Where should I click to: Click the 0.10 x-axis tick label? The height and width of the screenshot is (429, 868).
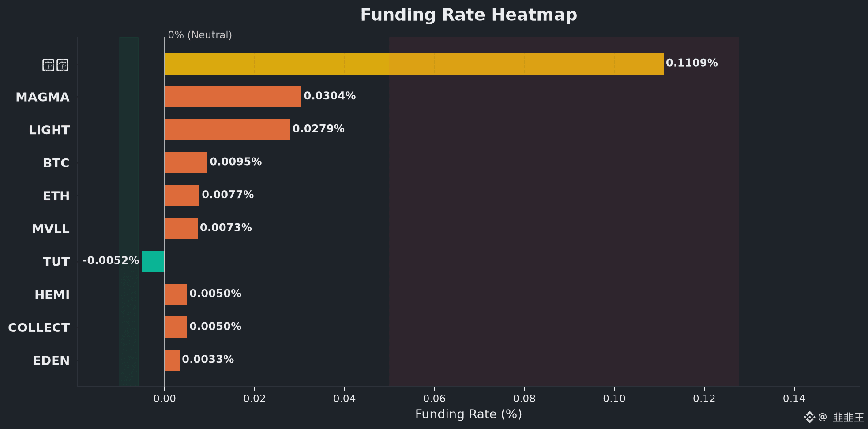coord(614,399)
